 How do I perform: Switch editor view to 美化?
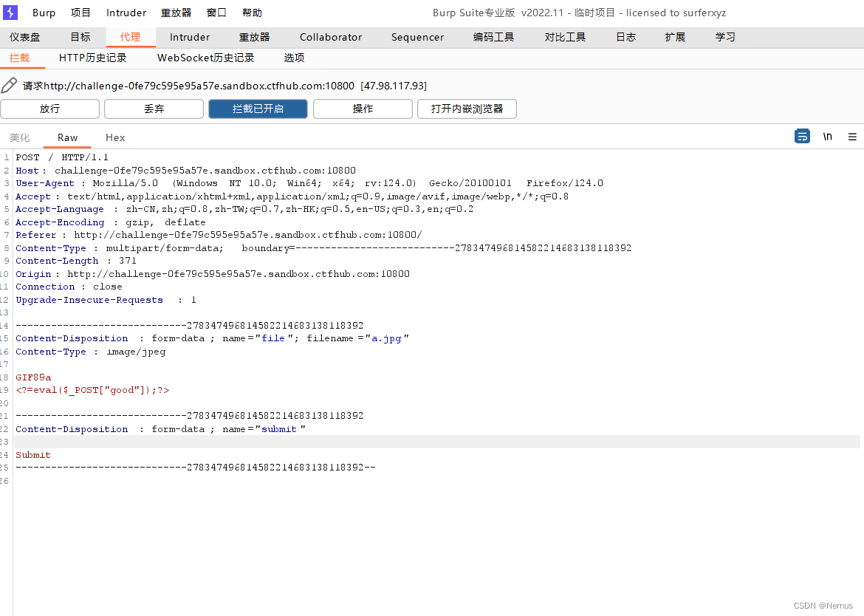click(20, 137)
